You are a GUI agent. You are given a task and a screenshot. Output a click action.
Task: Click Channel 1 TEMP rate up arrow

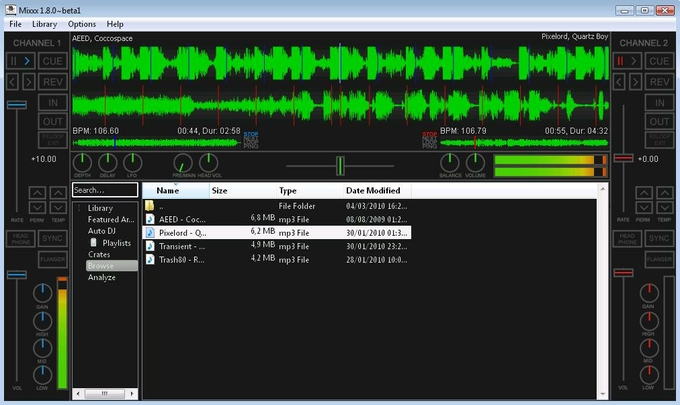pyautogui.click(x=58, y=193)
